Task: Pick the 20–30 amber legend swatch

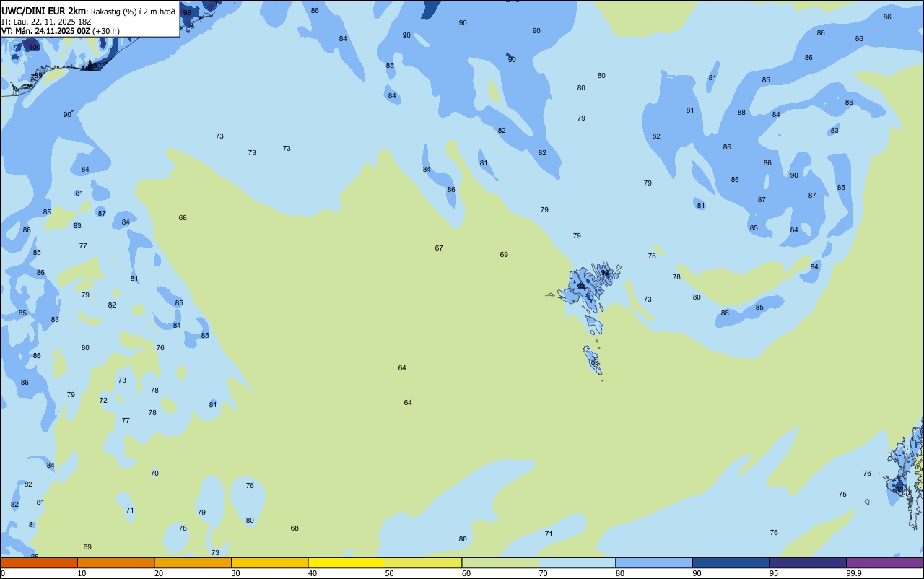Action: click(193, 562)
